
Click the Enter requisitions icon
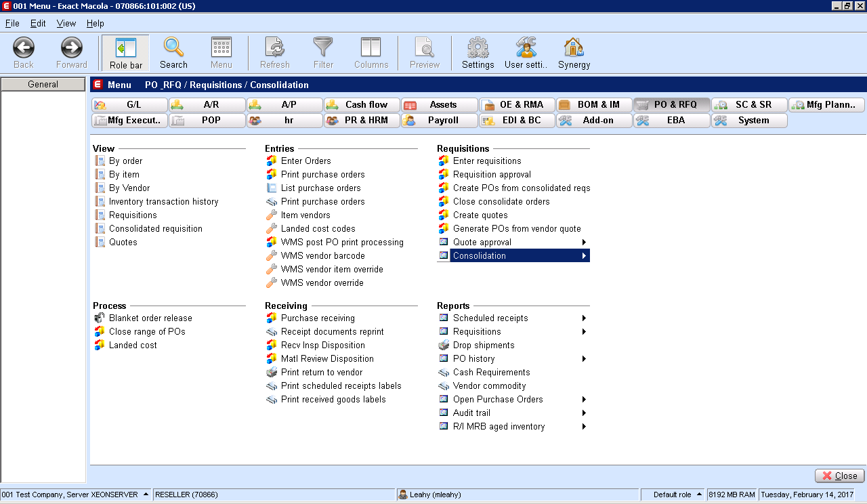pos(444,161)
